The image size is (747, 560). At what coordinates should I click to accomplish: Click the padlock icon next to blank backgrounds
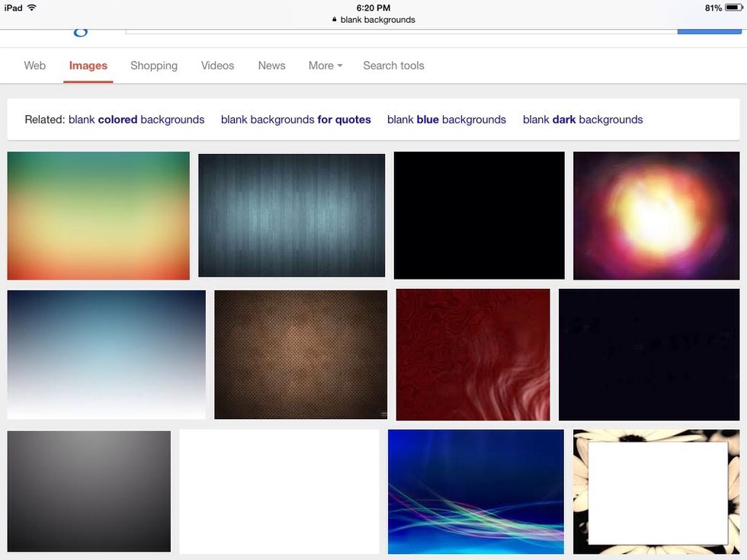click(333, 19)
